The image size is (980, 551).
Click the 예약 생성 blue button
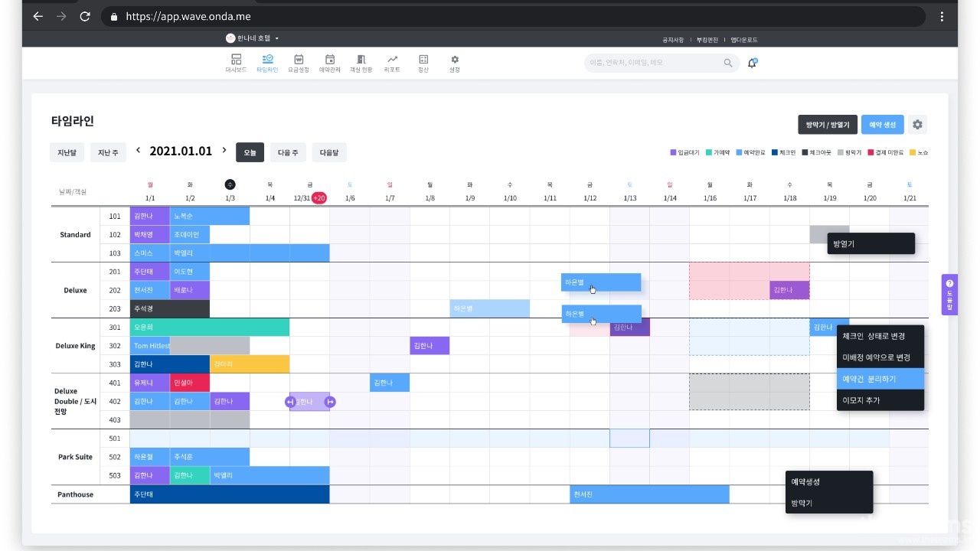[x=882, y=125]
